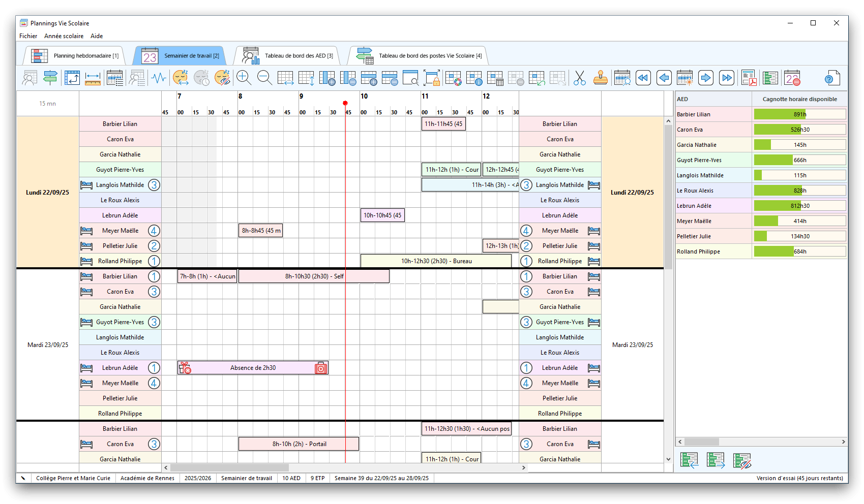Open the Année scolaire menu
This screenshot has height=504, width=864.
(x=64, y=36)
